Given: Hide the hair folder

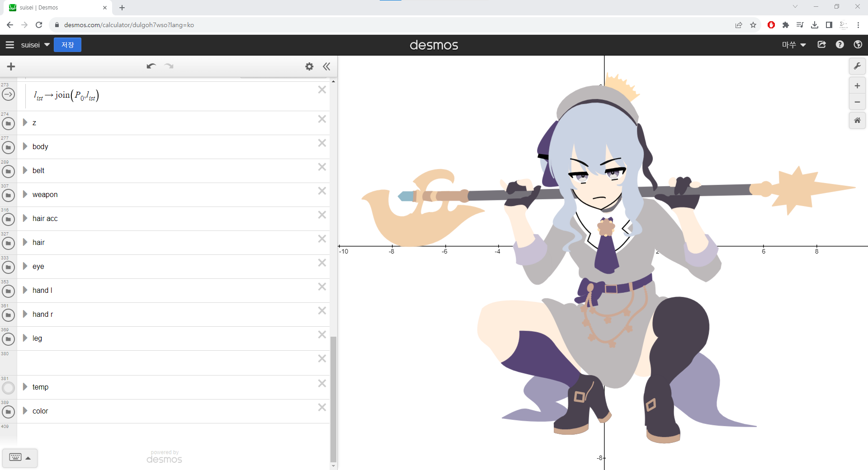Looking at the screenshot, I should coord(8,243).
